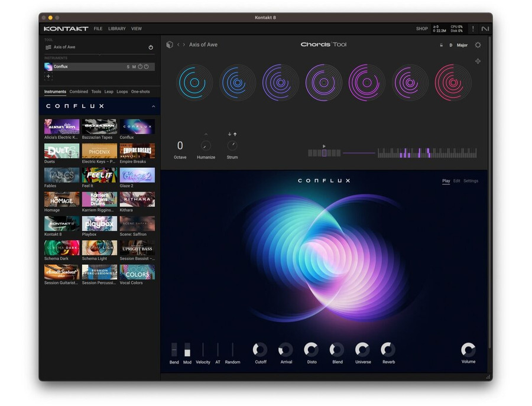Click the Cutoff knob
Viewport: 532px width, 406px height.
(260, 349)
